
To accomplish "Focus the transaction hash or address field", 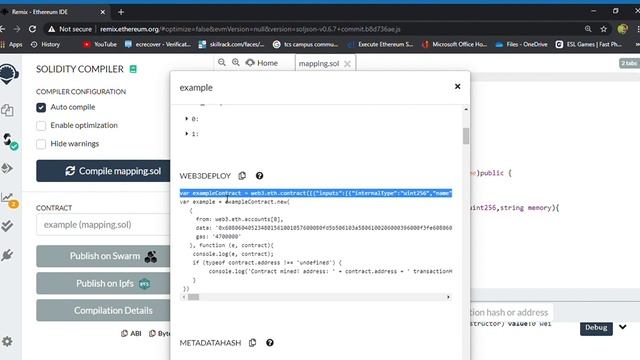I will point(512,313).
